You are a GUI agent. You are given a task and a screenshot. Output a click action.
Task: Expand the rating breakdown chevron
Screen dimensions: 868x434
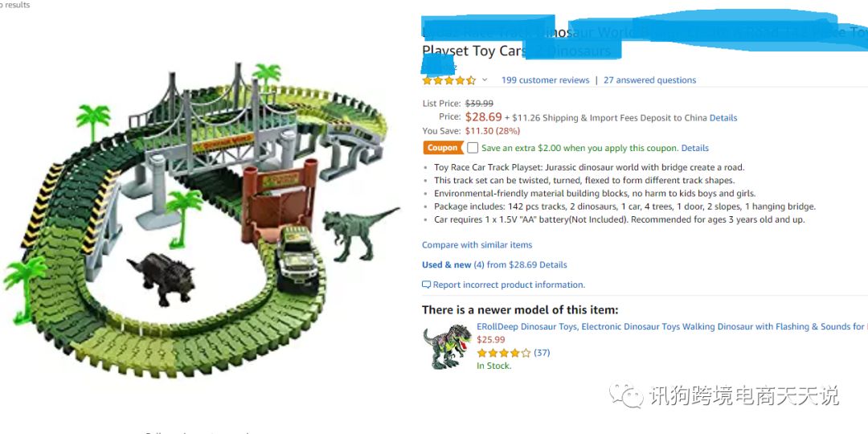[485, 80]
